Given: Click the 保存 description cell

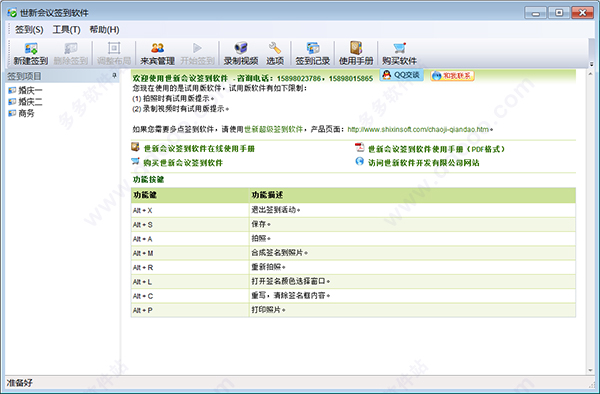Looking at the screenshot, I should (412, 225).
